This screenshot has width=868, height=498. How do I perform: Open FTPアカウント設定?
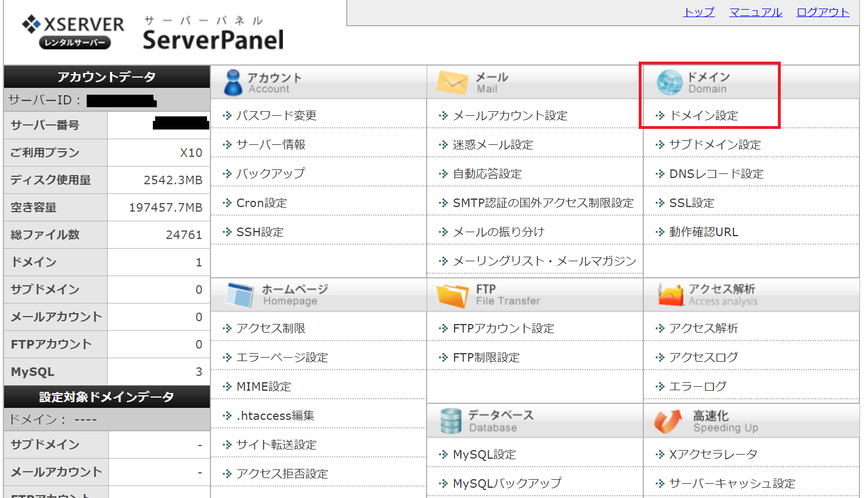pos(503,329)
